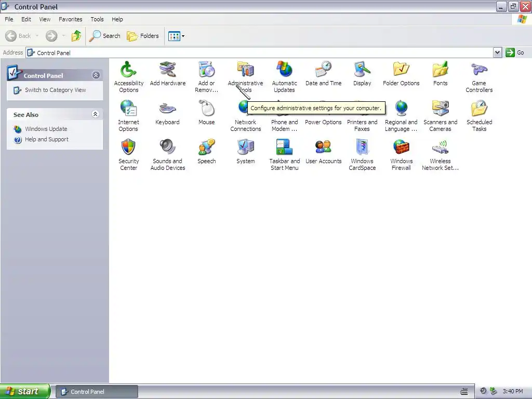Viewport: 532px width, 399px height.
Task: Collapse the Control Panel sidebar section
Action: 96,75
